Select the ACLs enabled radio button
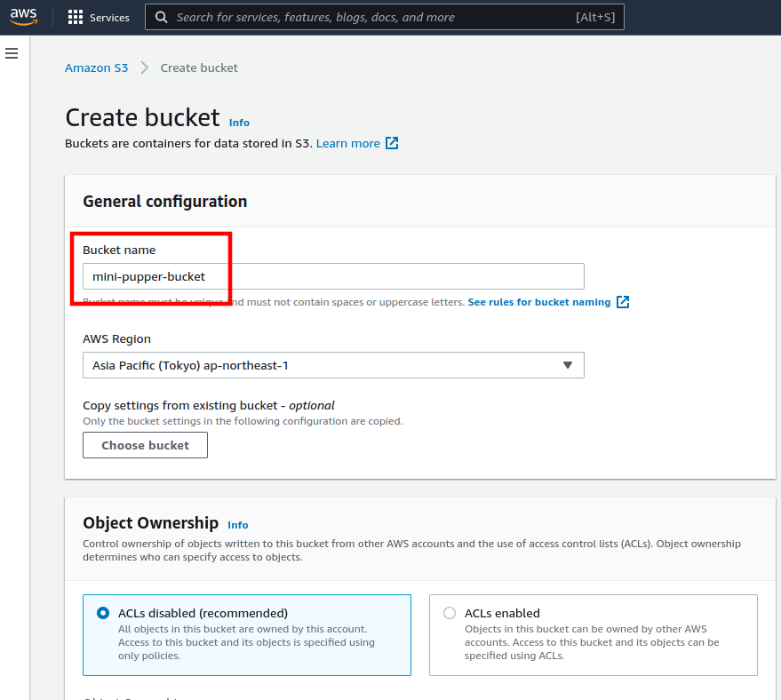This screenshot has height=700, width=781. tap(450, 613)
